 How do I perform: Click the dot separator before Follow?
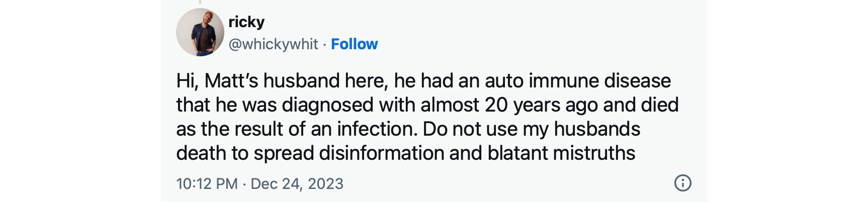tap(325, 44)
